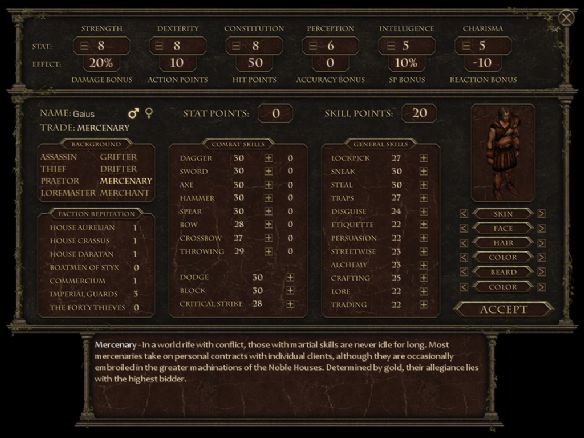
Task: Increase Critical Strike skill
Action: point(290,304)
